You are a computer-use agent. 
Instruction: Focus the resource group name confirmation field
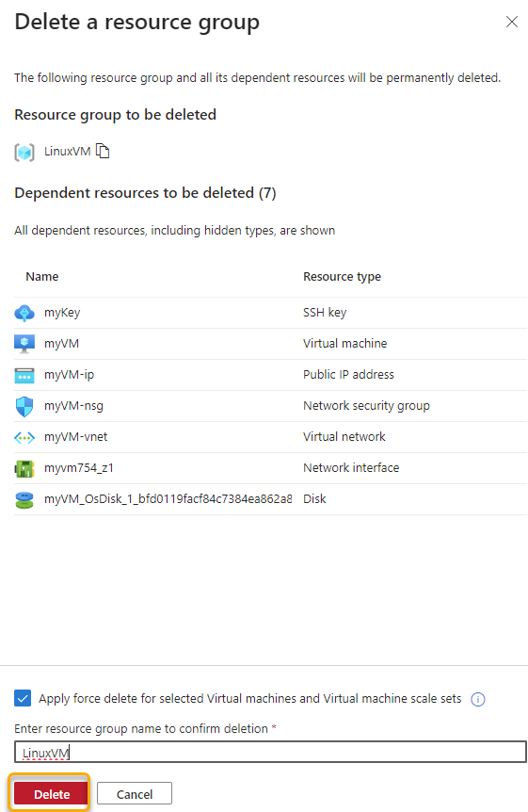point(270,752)
